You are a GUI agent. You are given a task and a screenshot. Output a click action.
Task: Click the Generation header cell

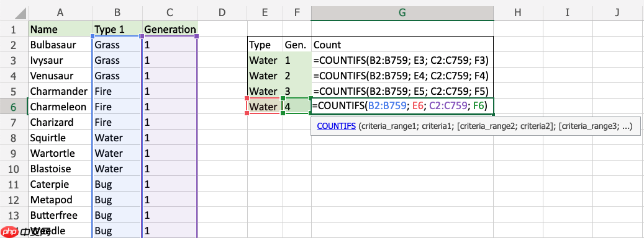(170, 29)
